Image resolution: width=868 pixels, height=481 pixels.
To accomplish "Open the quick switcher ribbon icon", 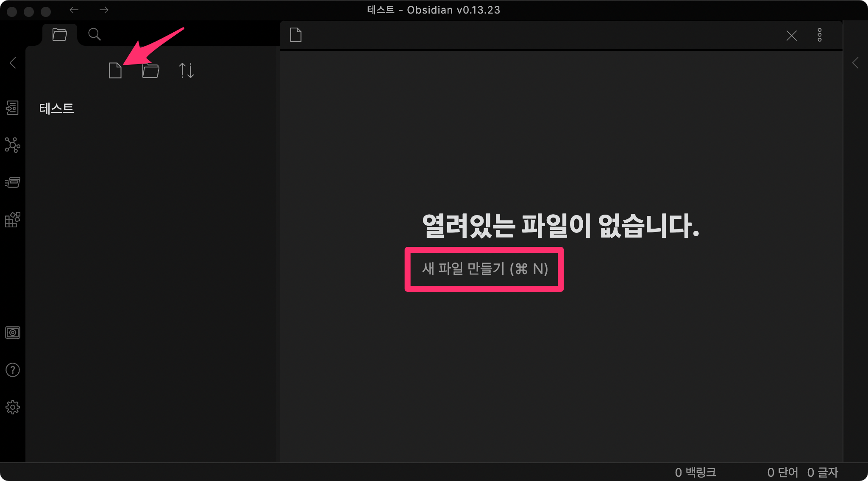I will (12, 108).
